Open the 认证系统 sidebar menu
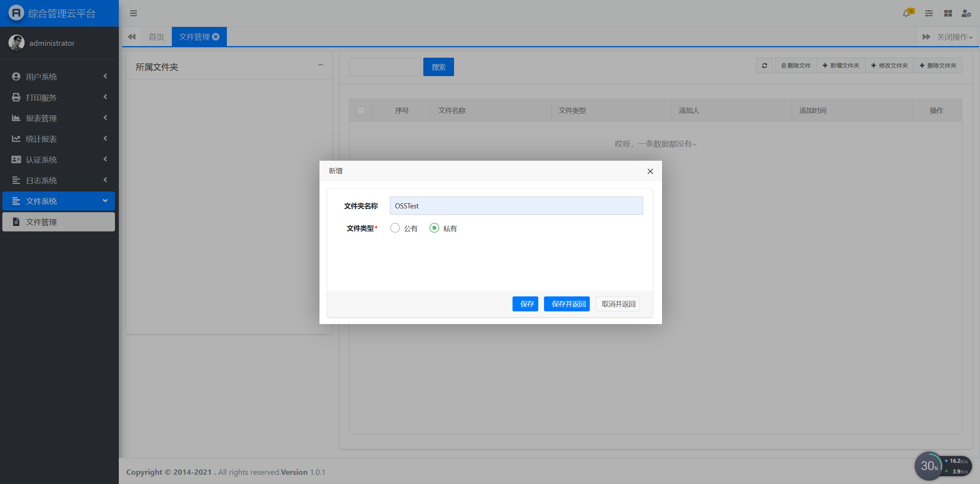This screenshot has height=484, width=980. tap(58, 160)
